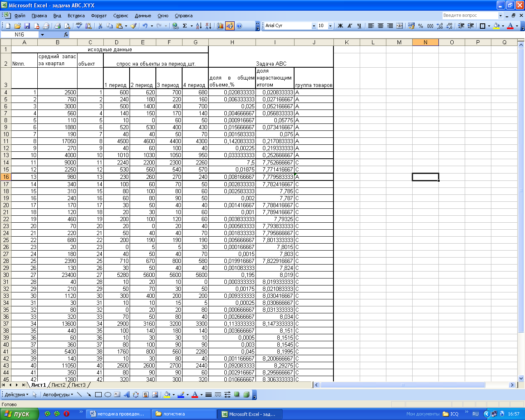Viewport: 525px width, 420px height.
Task: Open the логистика folder on taskbar
Action: [184, 414]
